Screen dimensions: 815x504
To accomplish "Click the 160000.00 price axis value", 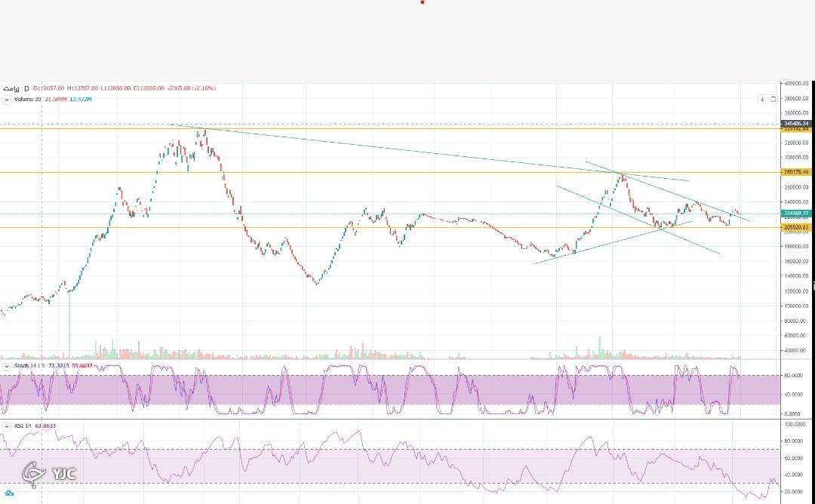I will pyautogui.click(x=796, y=261).
